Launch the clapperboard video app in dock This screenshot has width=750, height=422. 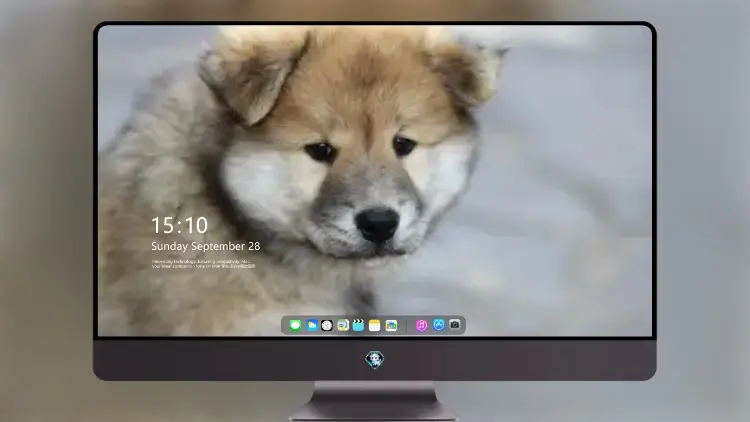(358, 325)
